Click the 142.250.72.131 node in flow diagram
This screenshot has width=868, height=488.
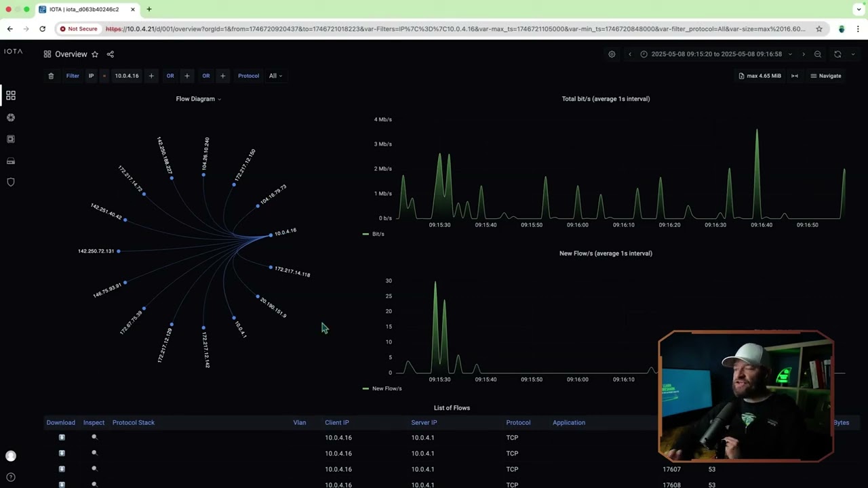click(118, 251)
